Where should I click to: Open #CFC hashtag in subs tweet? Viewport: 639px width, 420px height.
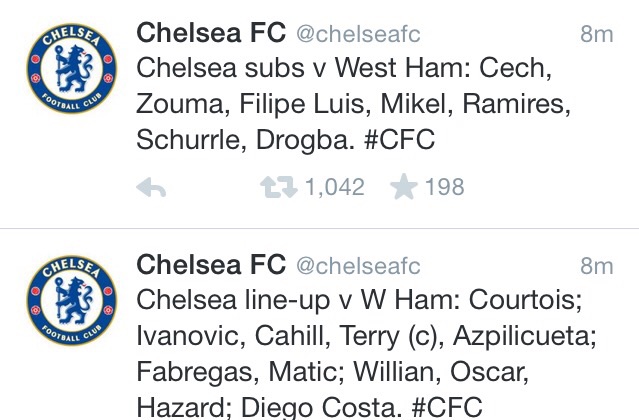[399, 140]
